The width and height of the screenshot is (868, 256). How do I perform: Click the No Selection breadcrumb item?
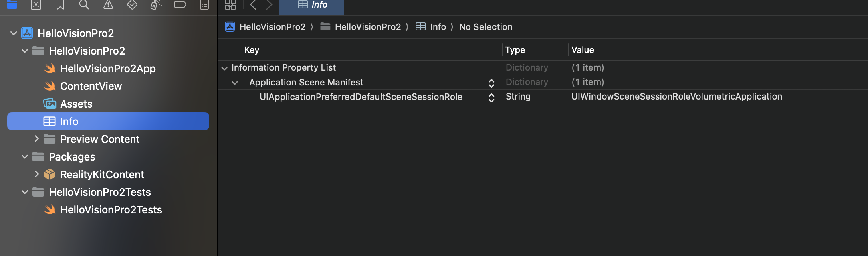tap(486, 27)
